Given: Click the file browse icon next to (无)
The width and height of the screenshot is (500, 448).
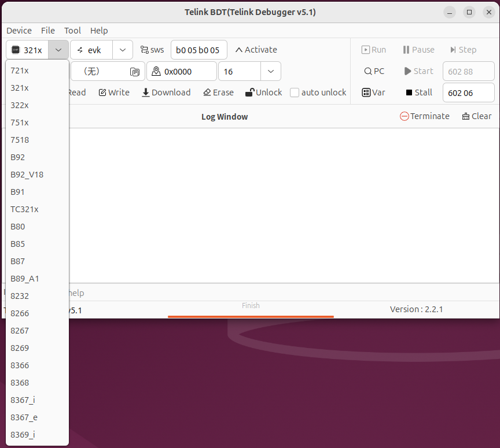Looking at the screenshot, I should [x=135, y=72].
